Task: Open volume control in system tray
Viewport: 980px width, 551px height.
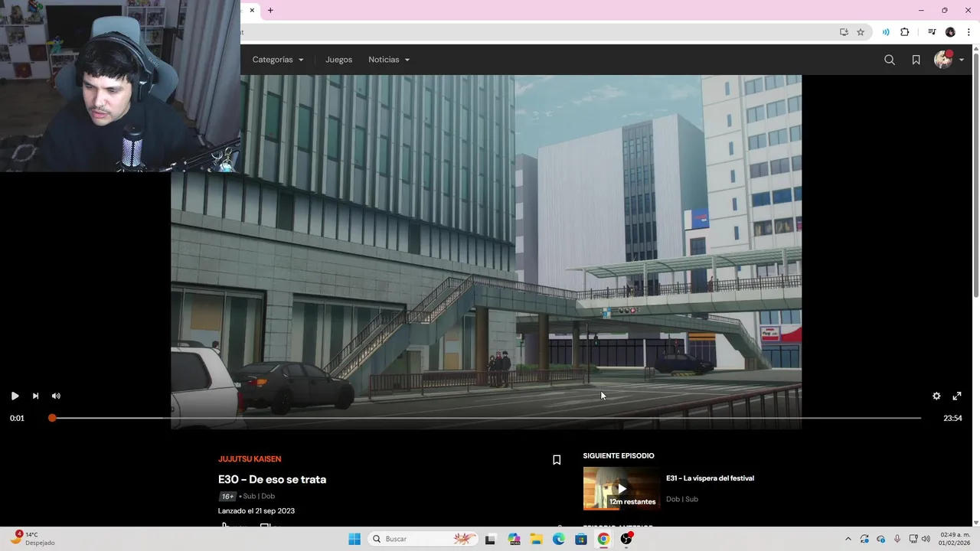Action: [x=926, y=539]
